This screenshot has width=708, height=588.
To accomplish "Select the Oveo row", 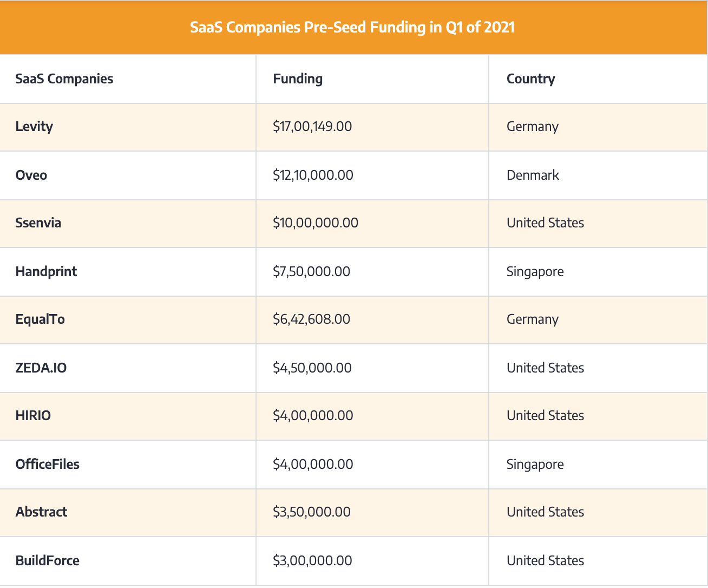I will tap(31, 175).
